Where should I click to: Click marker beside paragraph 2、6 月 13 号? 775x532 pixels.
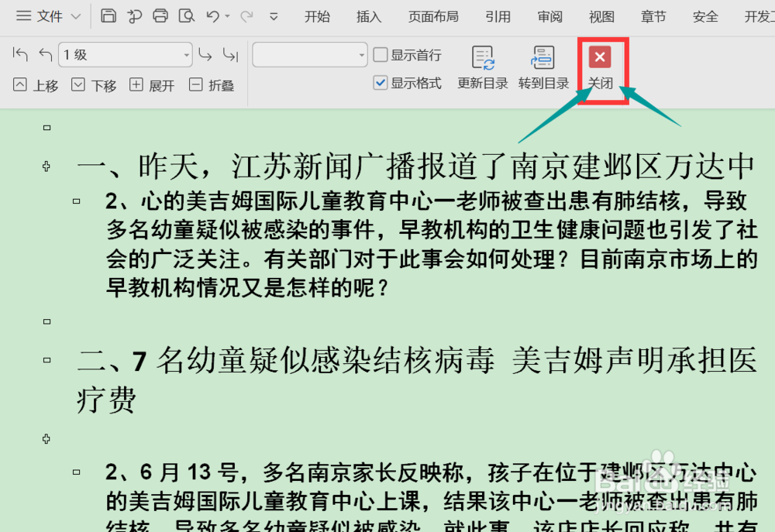[x=76, y=472]
